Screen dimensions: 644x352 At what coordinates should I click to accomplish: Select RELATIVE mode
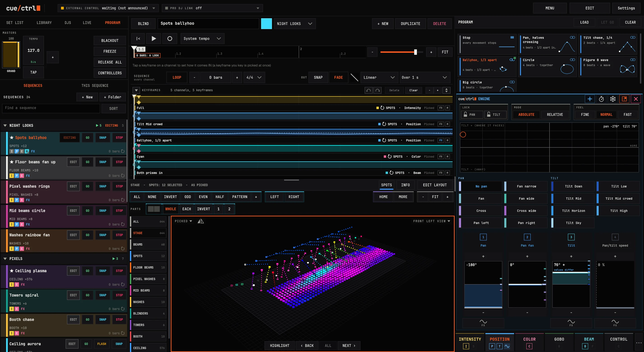click(555, 114)
